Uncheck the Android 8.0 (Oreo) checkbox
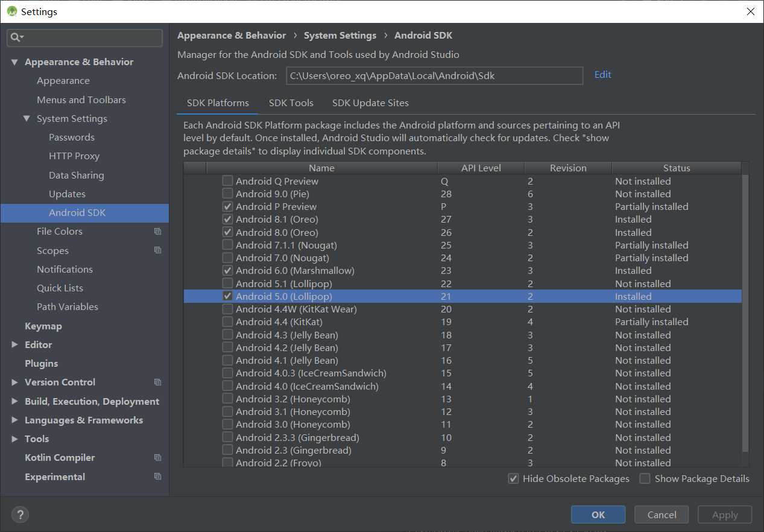The height and width of the screenshot is (532, 764). click(227, 232)
